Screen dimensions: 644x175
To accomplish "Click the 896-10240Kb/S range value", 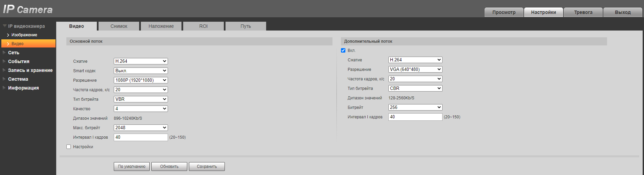I will click(x=128, y=118).
